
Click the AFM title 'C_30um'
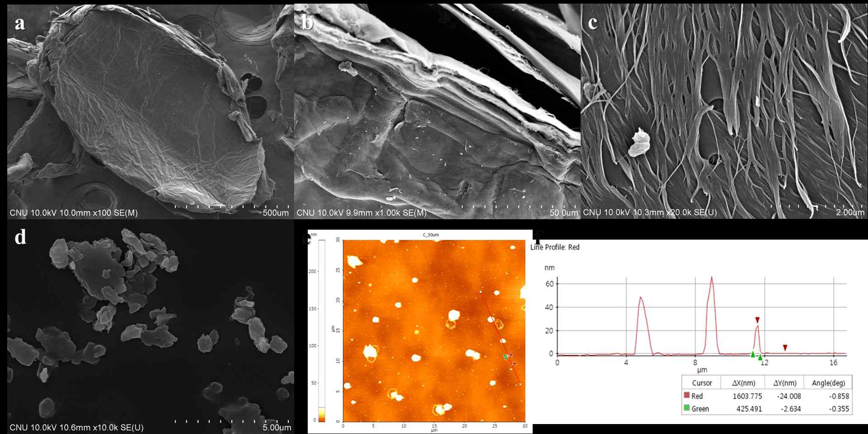[x=431, y=235]
